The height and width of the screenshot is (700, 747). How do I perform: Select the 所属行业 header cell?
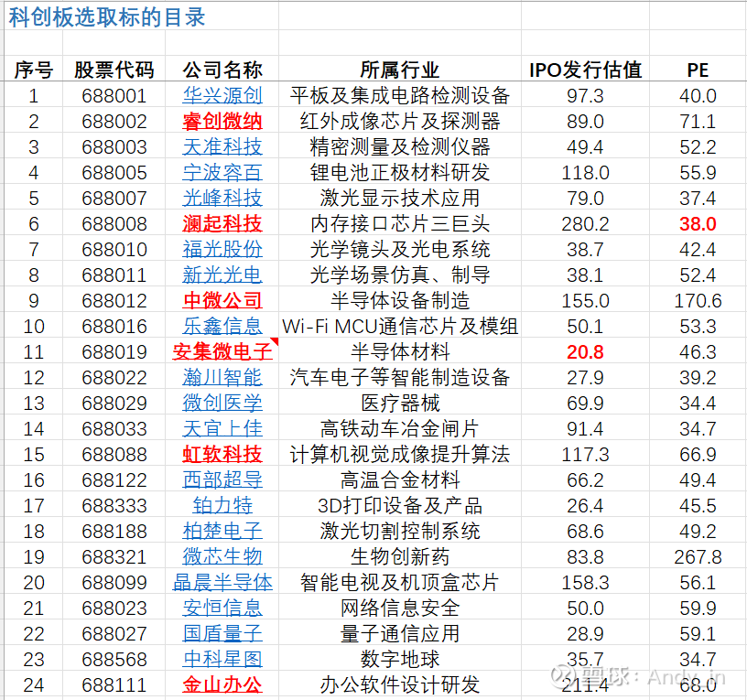[400, 70]
